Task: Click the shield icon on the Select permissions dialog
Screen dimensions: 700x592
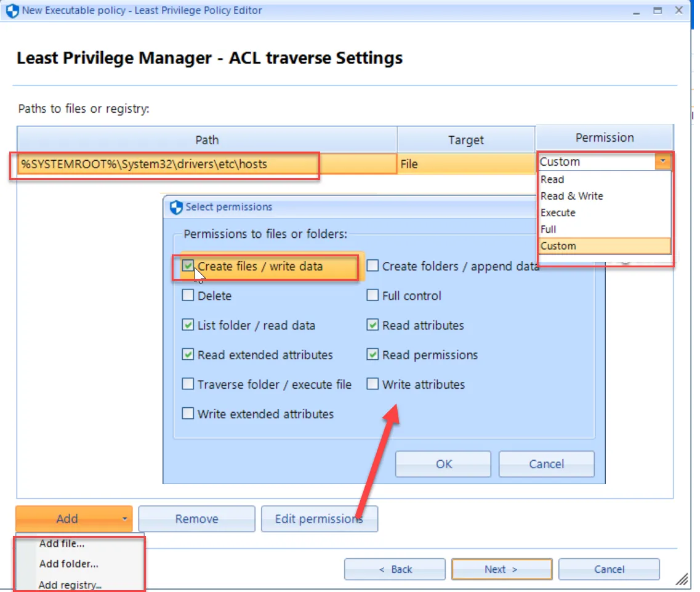Action: point(176,208)
